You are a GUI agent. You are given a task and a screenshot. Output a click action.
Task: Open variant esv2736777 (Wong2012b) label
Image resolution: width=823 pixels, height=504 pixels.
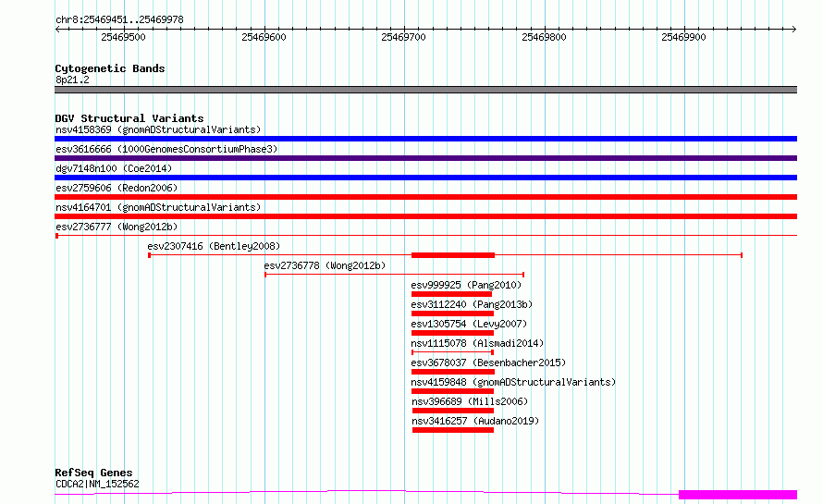point(117,227)
